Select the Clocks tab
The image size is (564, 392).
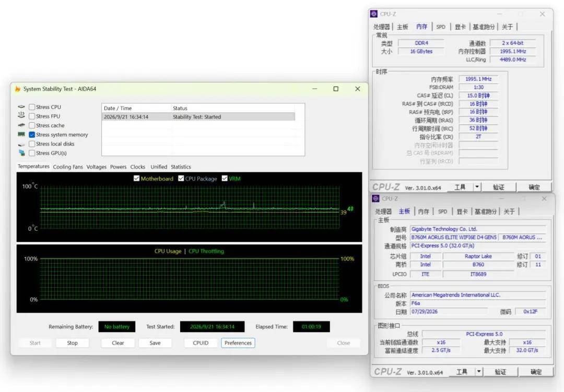point(138,167)
